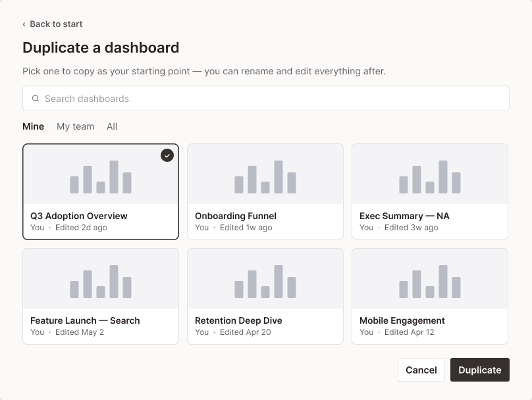Click the 'Edited May 2' text

(x=80, y=332)
